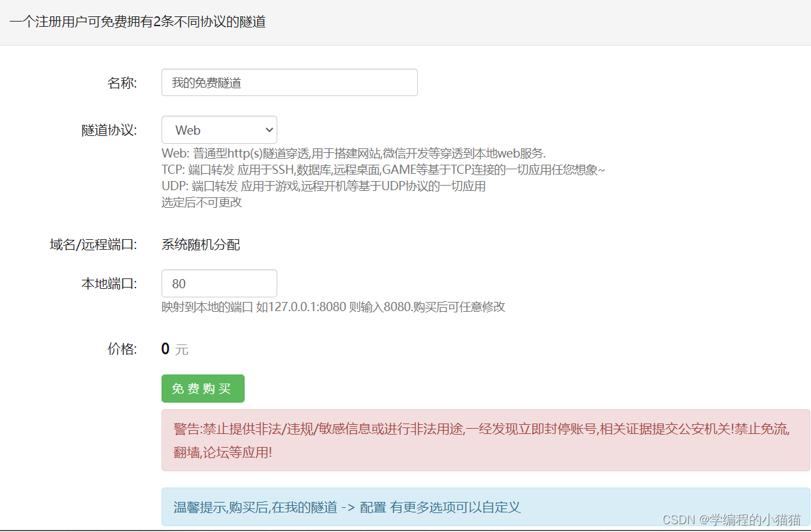This screenshot has width=811, height=532.
Task: Click the green 免费购买 button
Action: click(203, 388)
